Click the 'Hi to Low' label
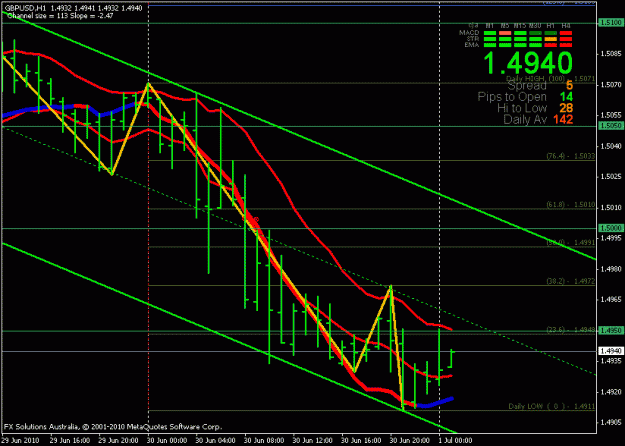The image size is (625, 446). pos(522,108)
